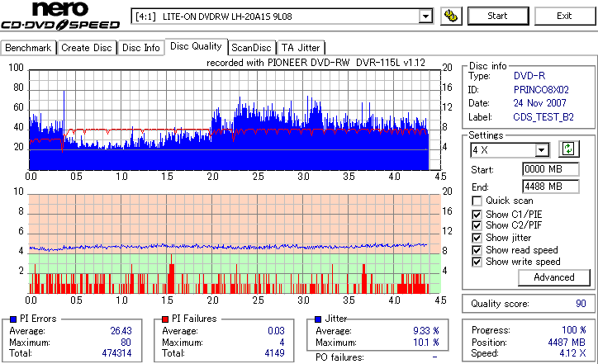
Task: Click the Progress value 100 %
Action: tap(574, 330)
